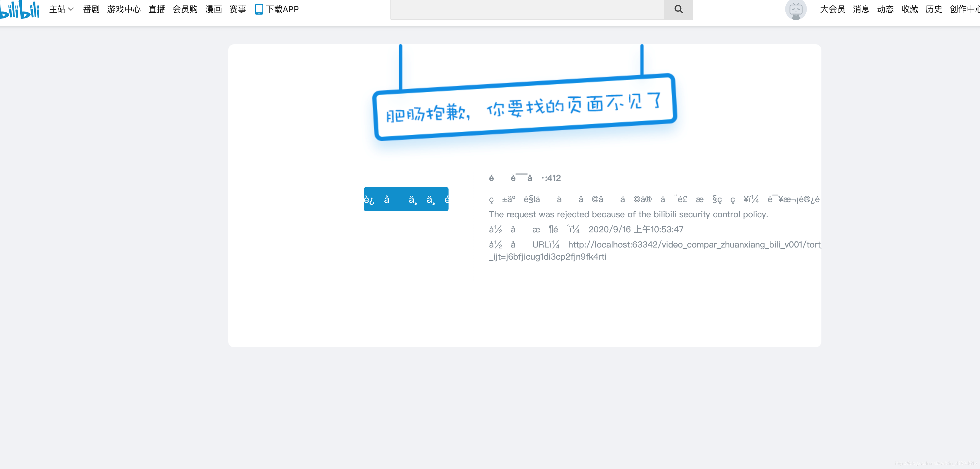980x469 pixels.
Task: Focus the top search input field
Action: pyautogui.click(x=527, y=9)
